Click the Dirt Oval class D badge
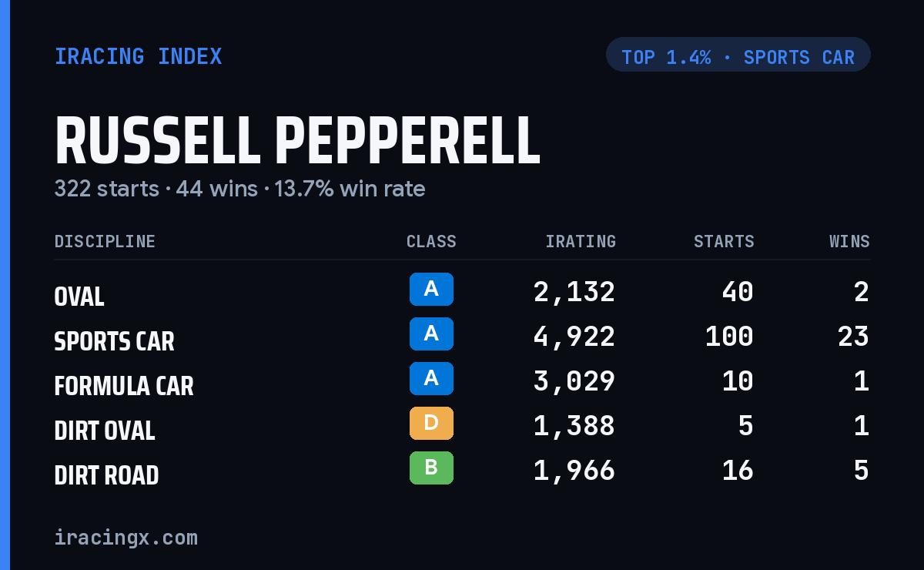Viewport: 924px width, 570px height. pos(431,423)
